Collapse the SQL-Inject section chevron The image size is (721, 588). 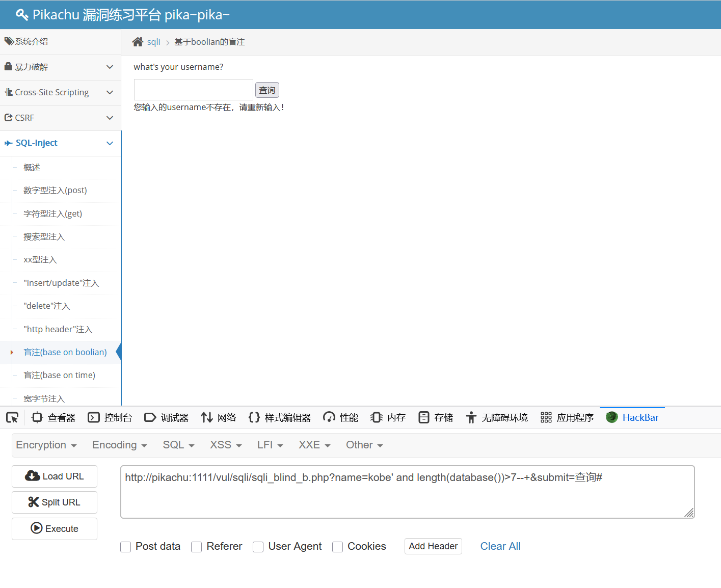[x=110, y=143]
